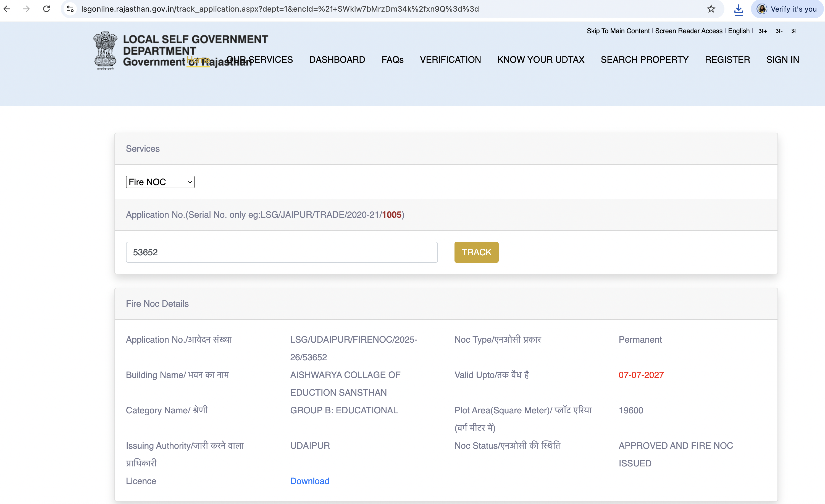Decrease font size with अ-
The image size is (825, 504).
pyautogui.click(x=779, y=31)
